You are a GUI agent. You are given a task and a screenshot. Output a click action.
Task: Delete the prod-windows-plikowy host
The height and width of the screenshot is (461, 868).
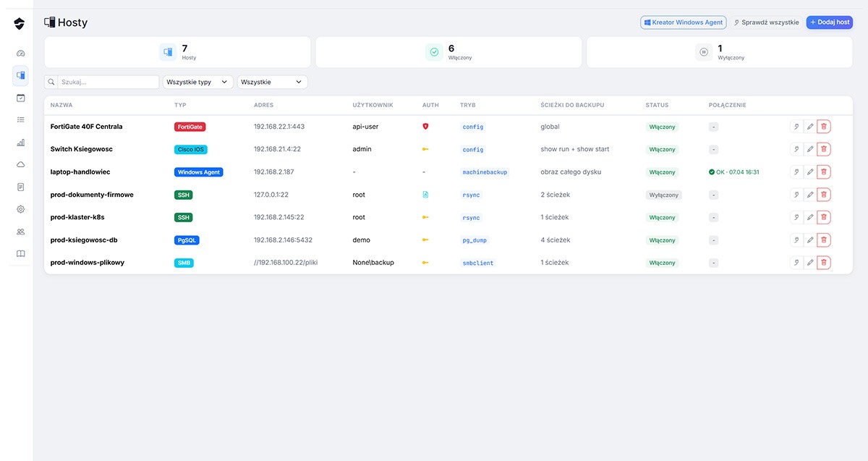pos(823,263)
